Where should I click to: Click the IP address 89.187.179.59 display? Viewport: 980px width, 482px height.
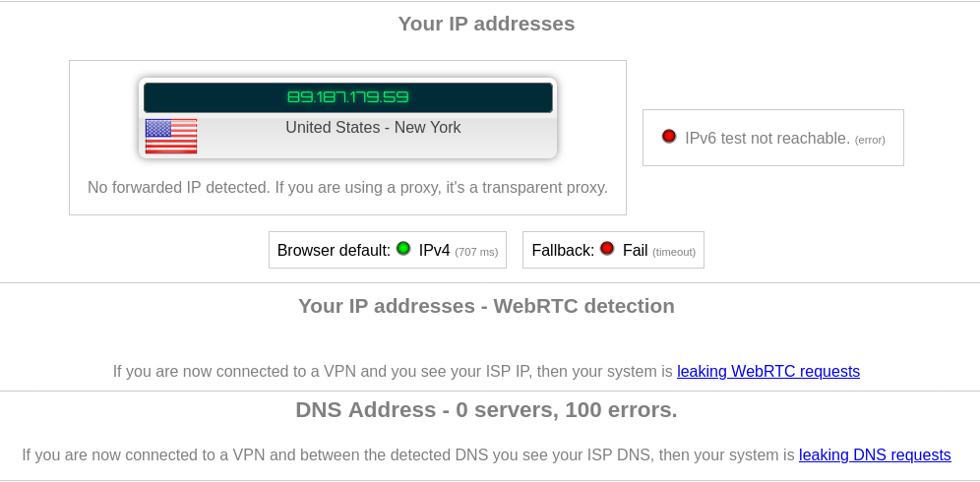point(347,97)
